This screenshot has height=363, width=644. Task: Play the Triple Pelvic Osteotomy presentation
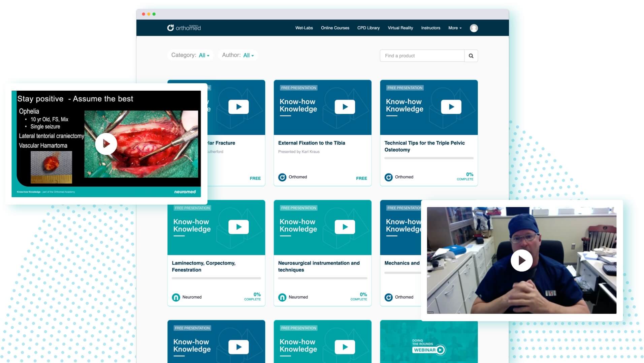[x=451, y=107]
